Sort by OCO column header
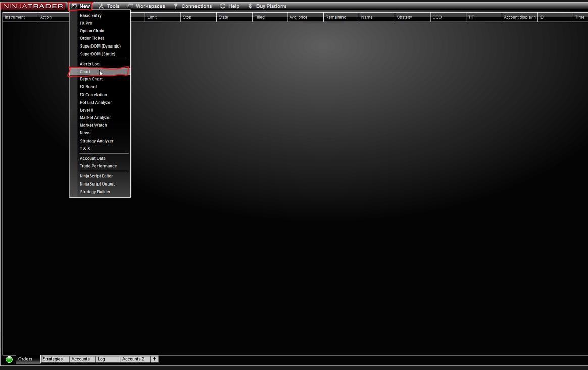The width and height of the screenshot is (588, 370). coord(448,17)
